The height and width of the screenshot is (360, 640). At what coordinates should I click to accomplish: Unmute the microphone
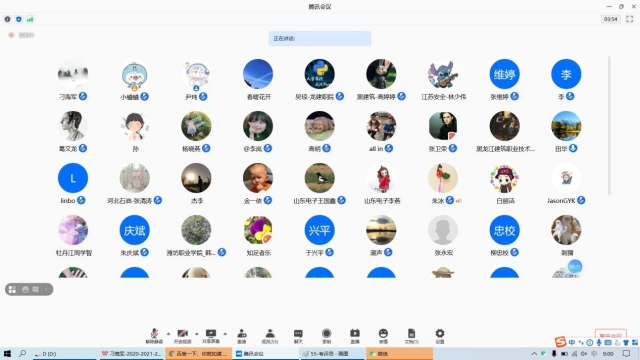click(154, 336)
